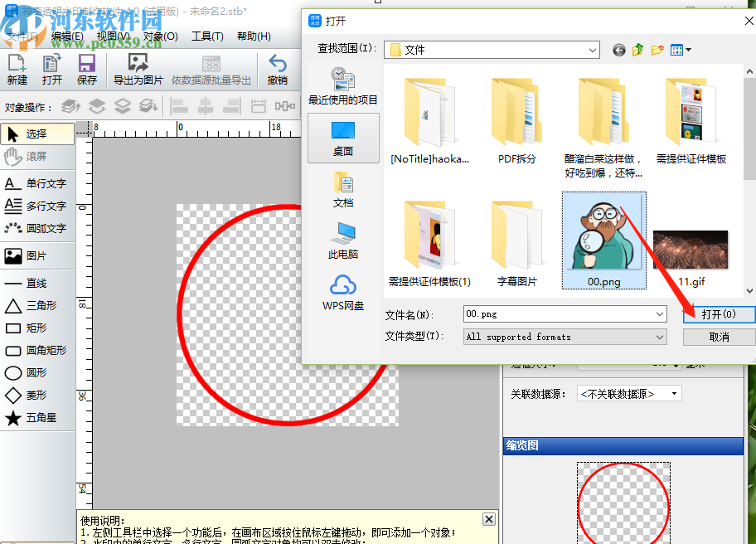Go to 此电脑 in dialog sidebar

click(x=343, y=240)
